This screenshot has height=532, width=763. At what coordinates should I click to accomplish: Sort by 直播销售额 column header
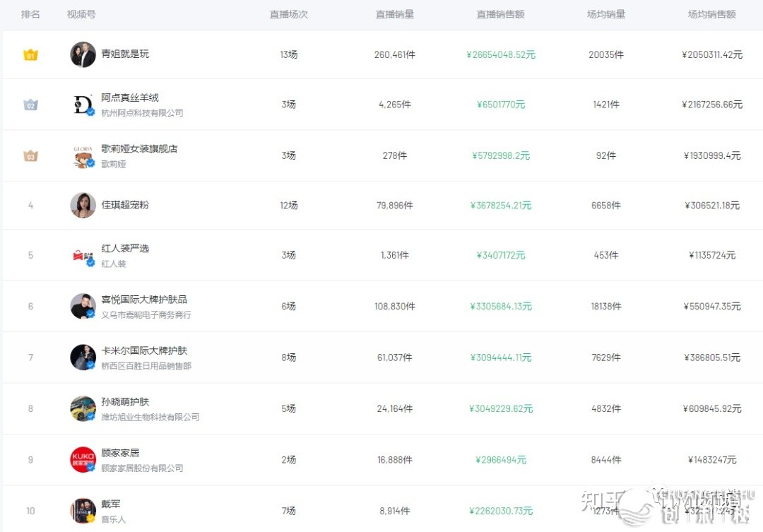point(500,15)
